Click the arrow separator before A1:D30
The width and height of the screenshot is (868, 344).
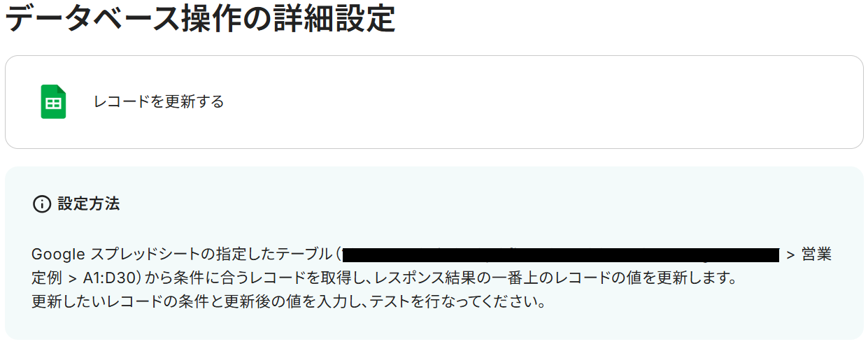73,278
